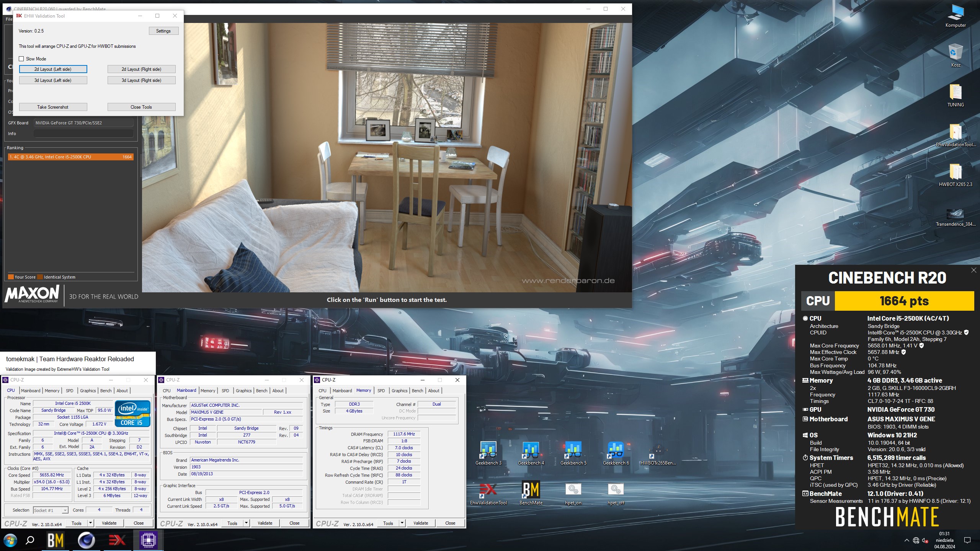Open the Kosz recycle bin icon
Image resolution: width=980 pixels, height=551 pixels.
click(955, 55)
